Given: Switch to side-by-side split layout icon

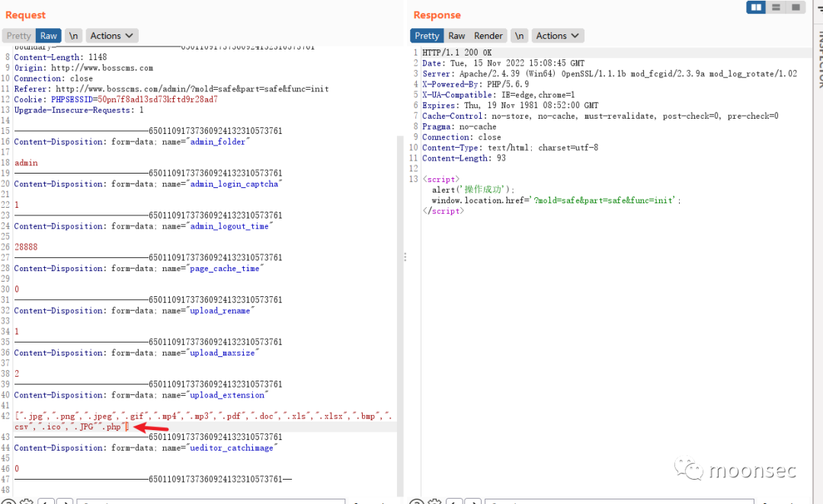Looking at the screenshot, I should pyautogui.click(x=756, y=8).
